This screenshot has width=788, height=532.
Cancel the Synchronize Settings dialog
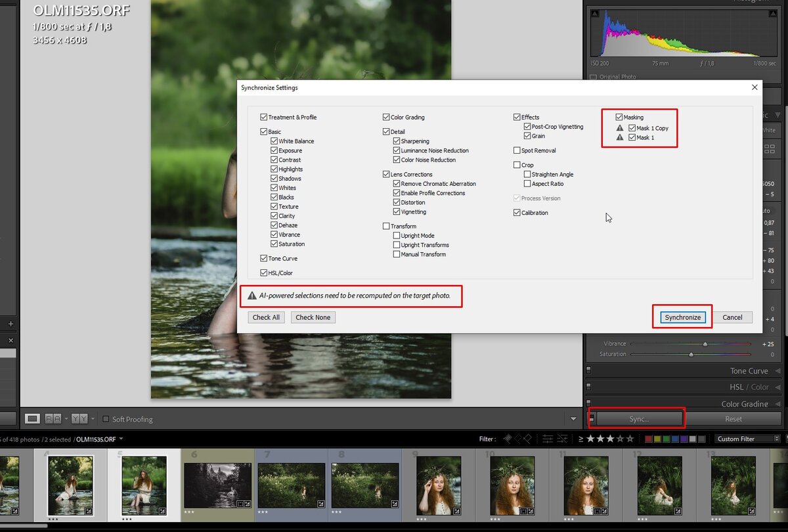pos(732,317)
